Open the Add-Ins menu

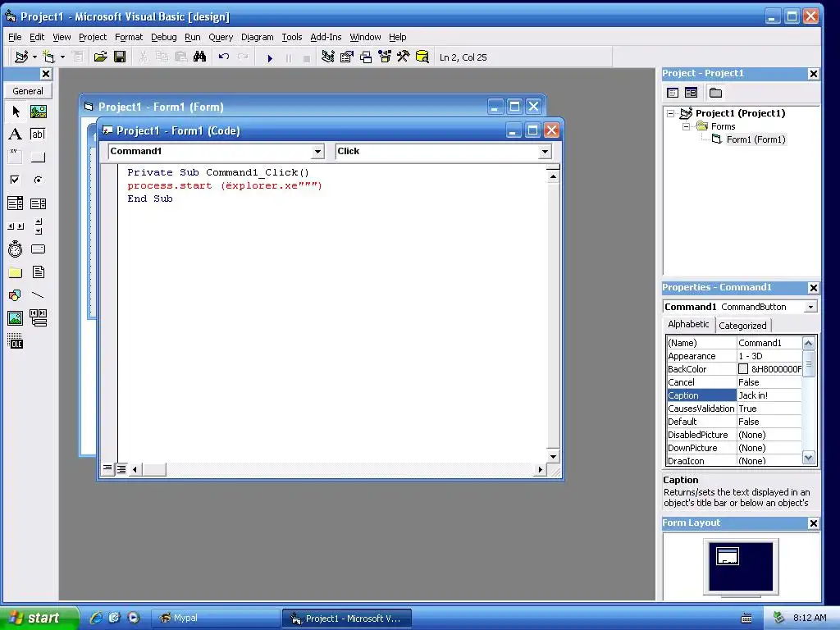[326, 37]
